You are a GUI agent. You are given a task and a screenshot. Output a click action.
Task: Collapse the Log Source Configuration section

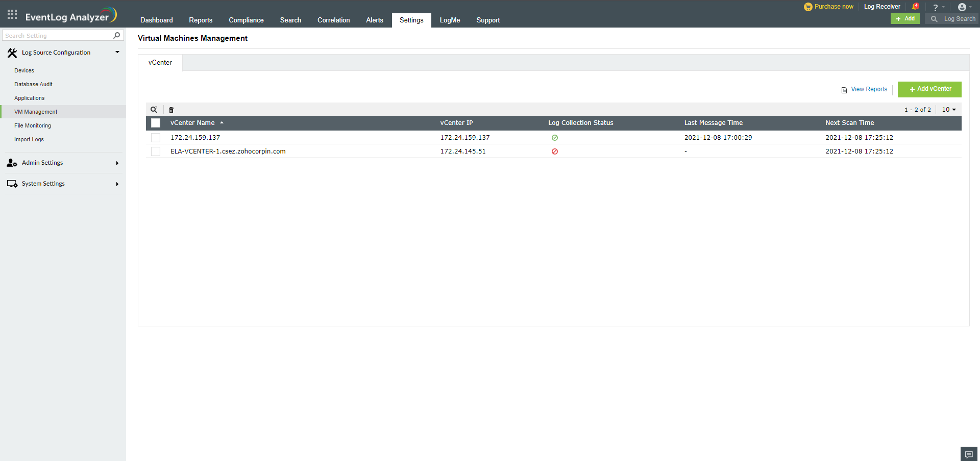coord(117,52)
